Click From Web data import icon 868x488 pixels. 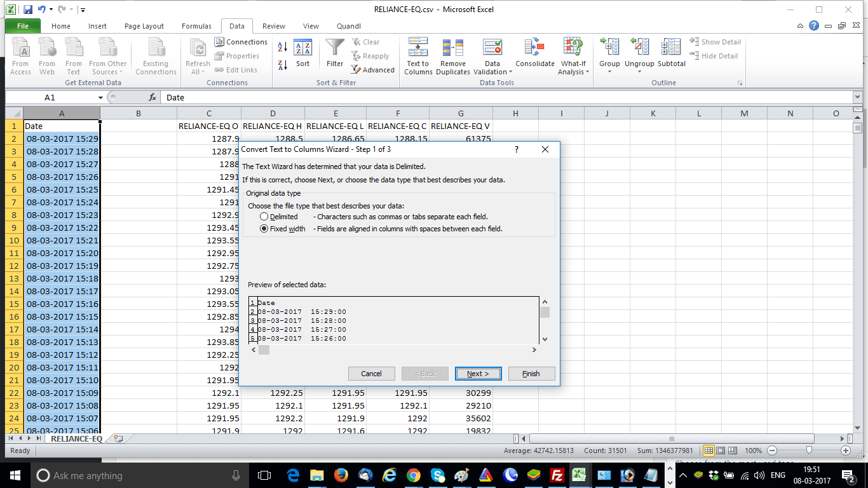pos(47,56)
